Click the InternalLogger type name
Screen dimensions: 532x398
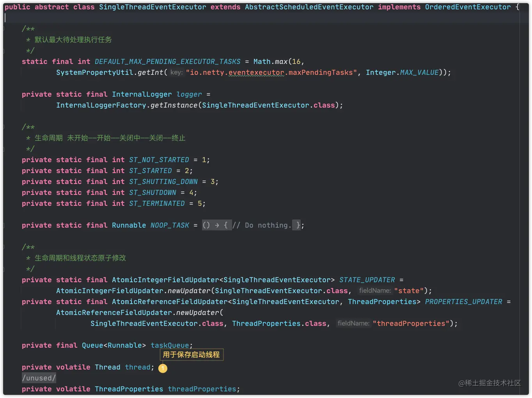(x=142, y=94)
